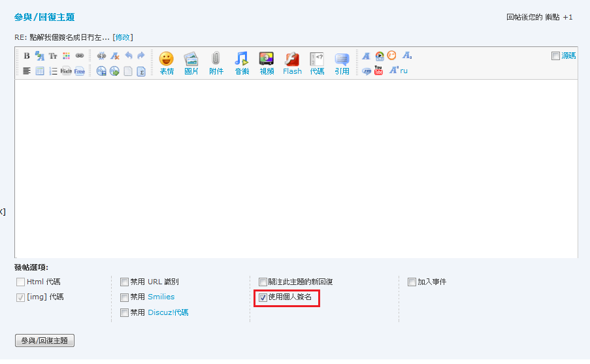Viewport: 590px width, 364px height.
Task: Insert a quote via 引用
Action: coord(342,63)
